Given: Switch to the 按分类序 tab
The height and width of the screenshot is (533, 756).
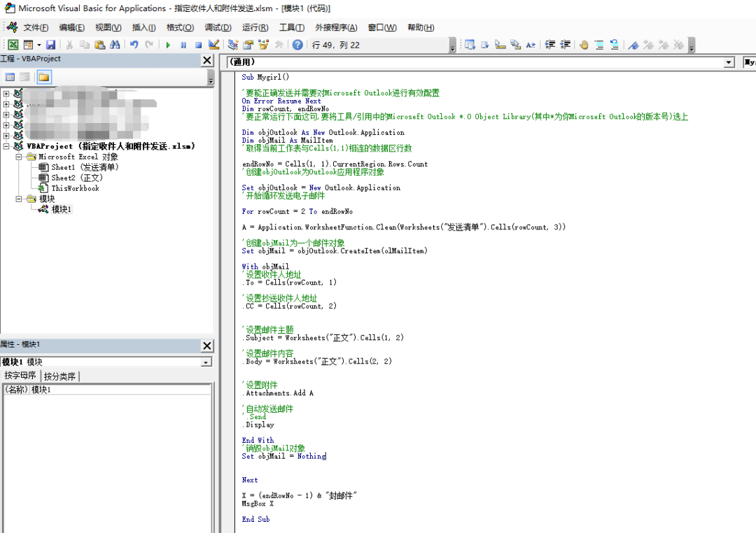Looking at the screenshot, I should [x=60, y=376].
